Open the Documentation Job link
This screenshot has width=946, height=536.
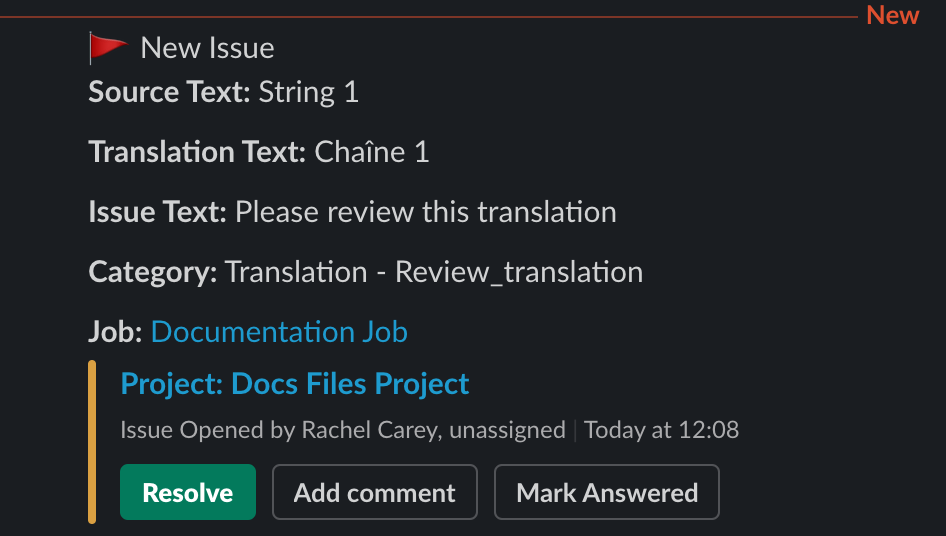pos(279,332)
